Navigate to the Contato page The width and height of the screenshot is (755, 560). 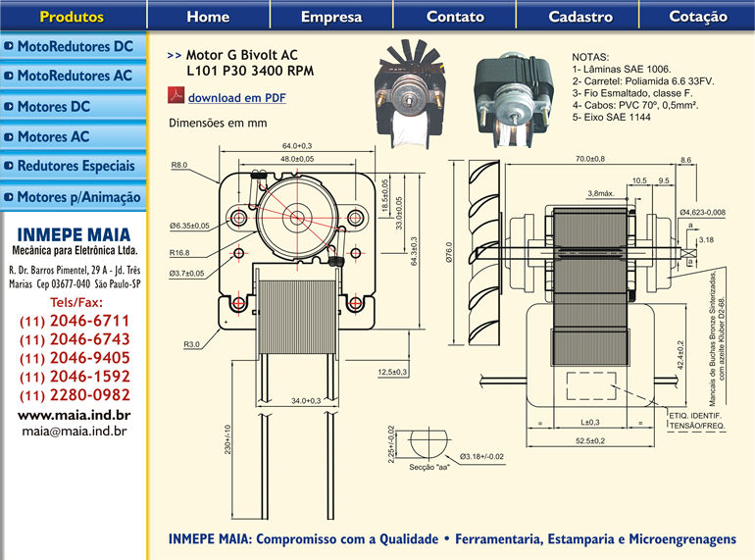tap(455, 17)
